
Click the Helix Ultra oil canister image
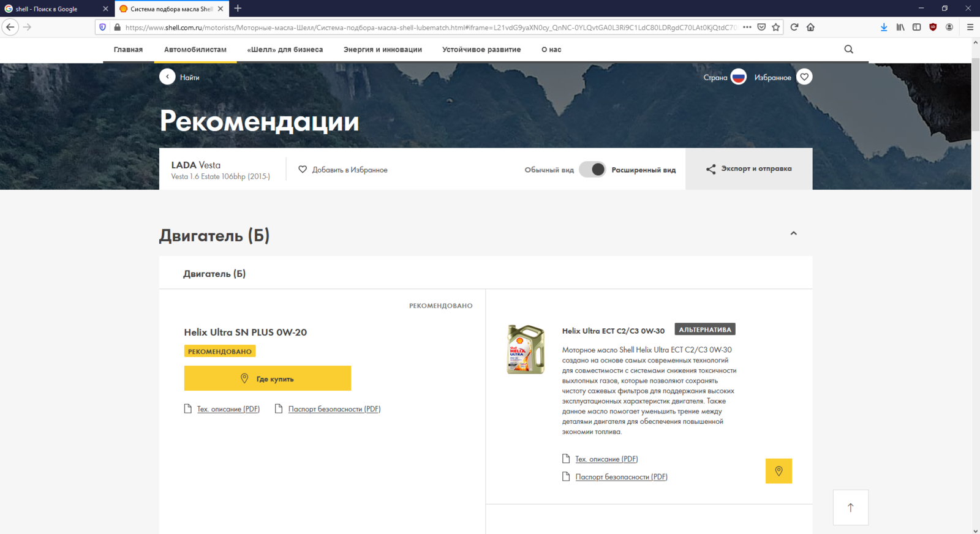pyautogui.click(x=526, y=349)
